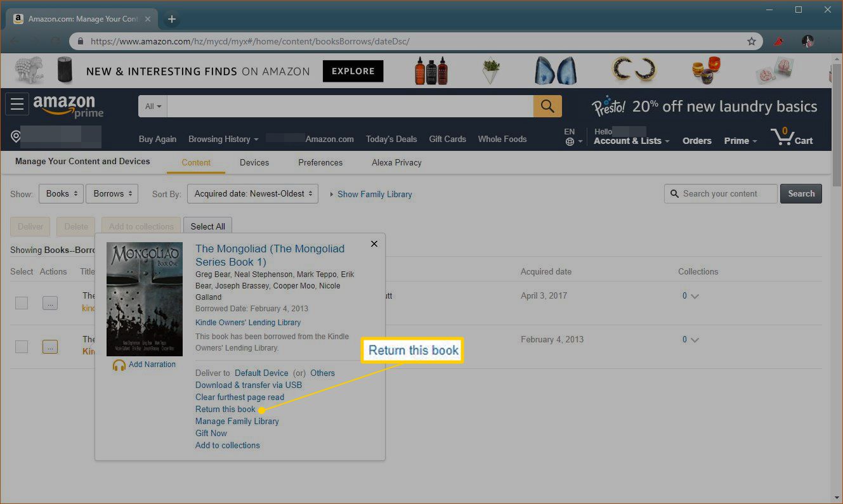
Task: Deliver to Others link
Action: pos(322,373)
